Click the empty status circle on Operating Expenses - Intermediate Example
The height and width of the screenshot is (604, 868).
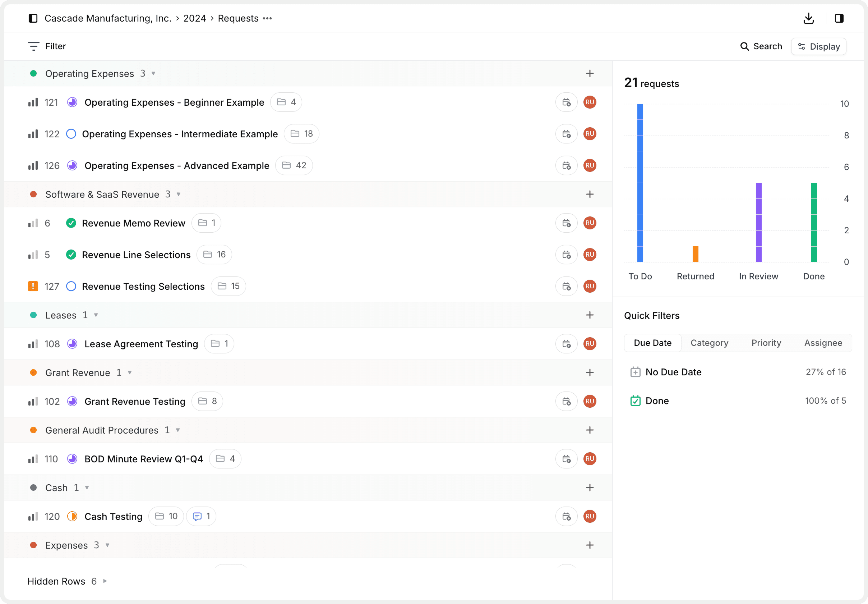[x=71, y=134]
